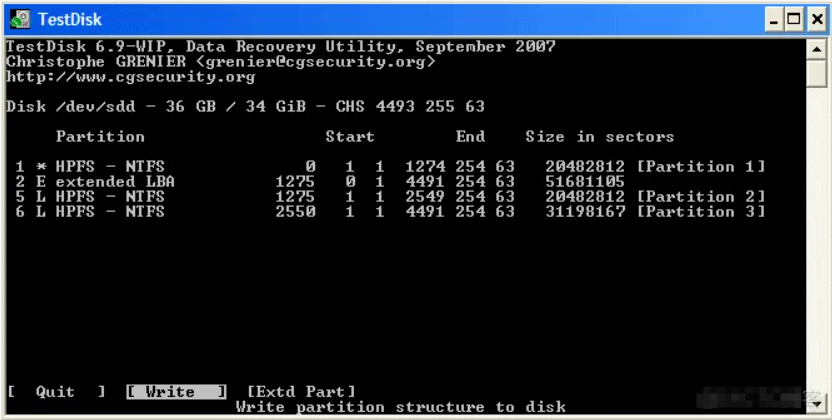Maximize the TestDisk window

(794, 20)
